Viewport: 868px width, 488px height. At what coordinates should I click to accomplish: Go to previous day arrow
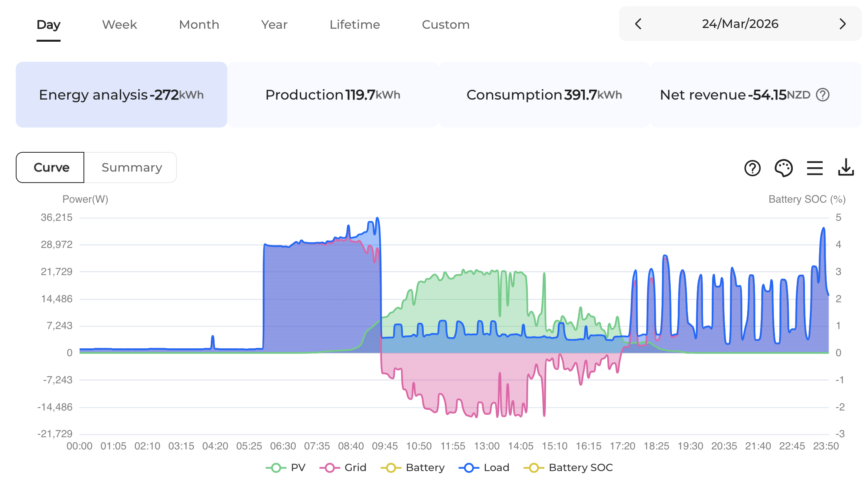pos(638,24)
